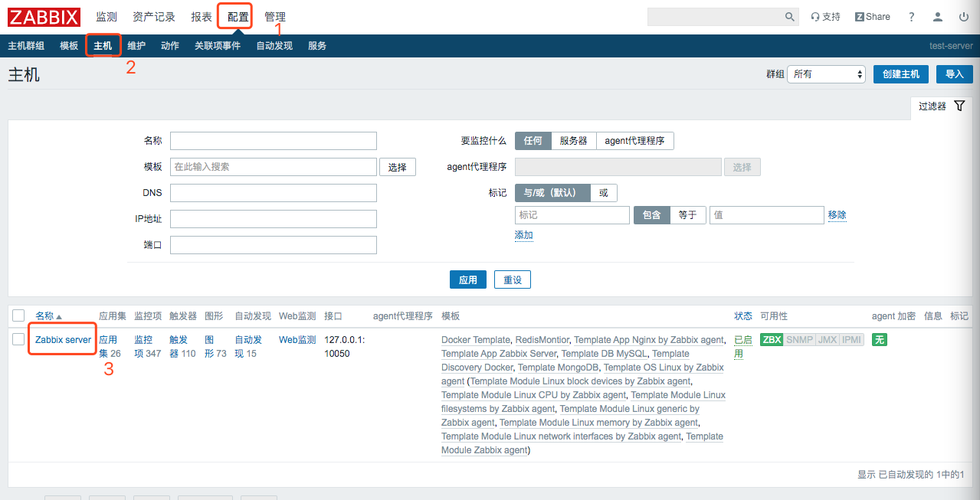Click the 名称 filter input
The image size is (980, 500).
274,141
